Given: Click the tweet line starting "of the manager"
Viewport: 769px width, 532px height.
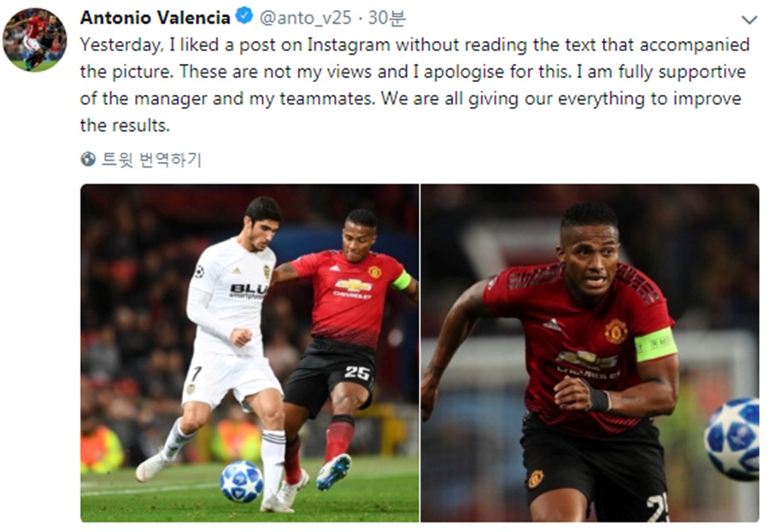Looking at the screenshot, I should (410, 99).
